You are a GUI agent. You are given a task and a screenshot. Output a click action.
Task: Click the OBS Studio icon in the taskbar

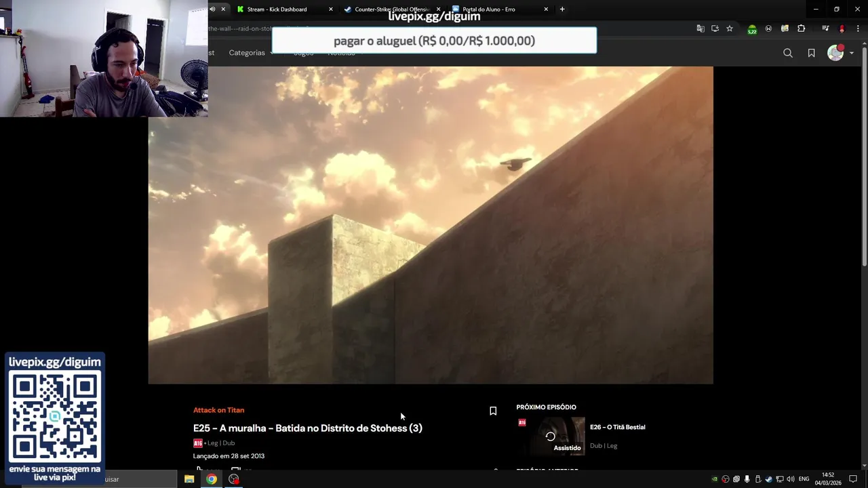[234, 479]
